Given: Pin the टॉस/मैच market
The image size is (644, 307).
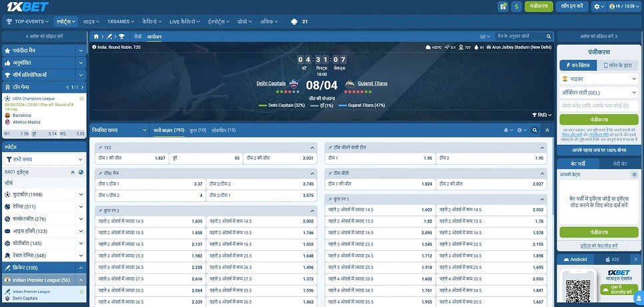Looking at the screenshot, I should [x=100, y=174].
